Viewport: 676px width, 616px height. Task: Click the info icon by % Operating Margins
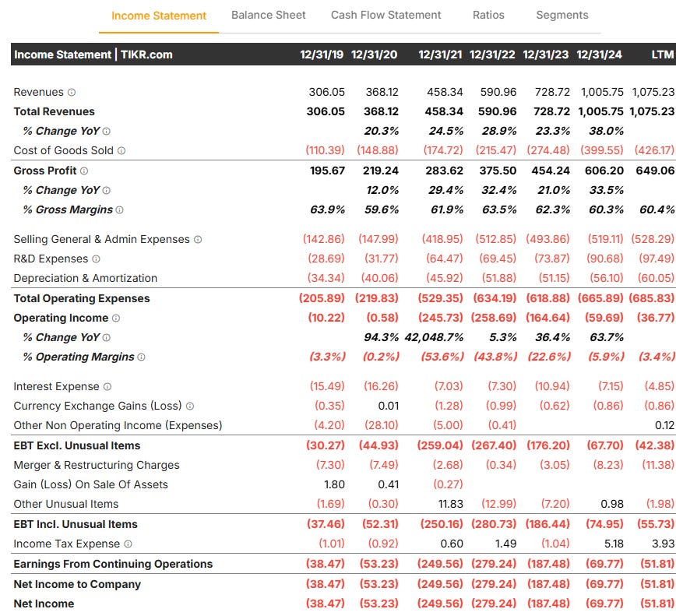click(x=141, y=357)
